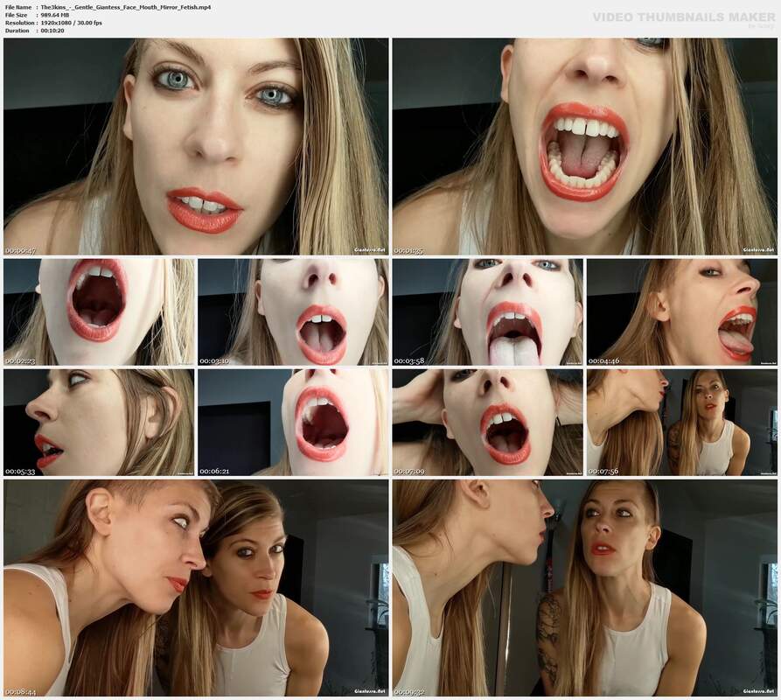Choose the thumbnail at 00:03:58
The width and height of the screenshot is (781, 700).
[488, 311]
